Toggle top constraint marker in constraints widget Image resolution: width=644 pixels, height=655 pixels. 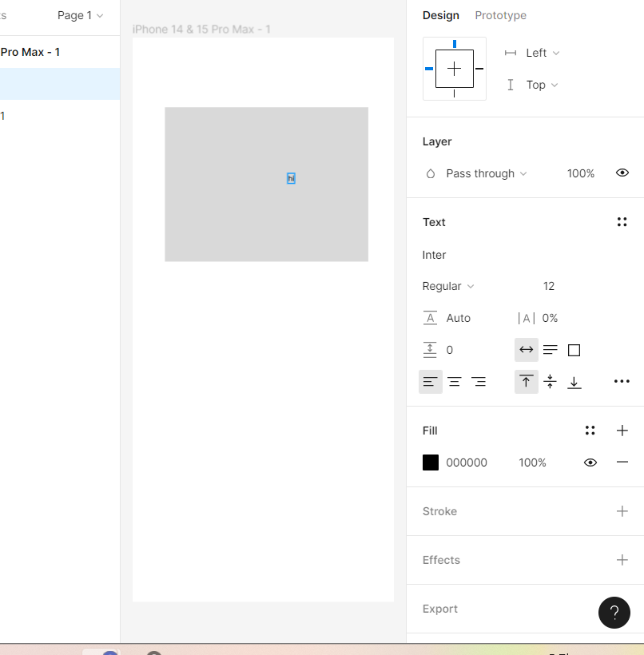[x=455, y=44]
